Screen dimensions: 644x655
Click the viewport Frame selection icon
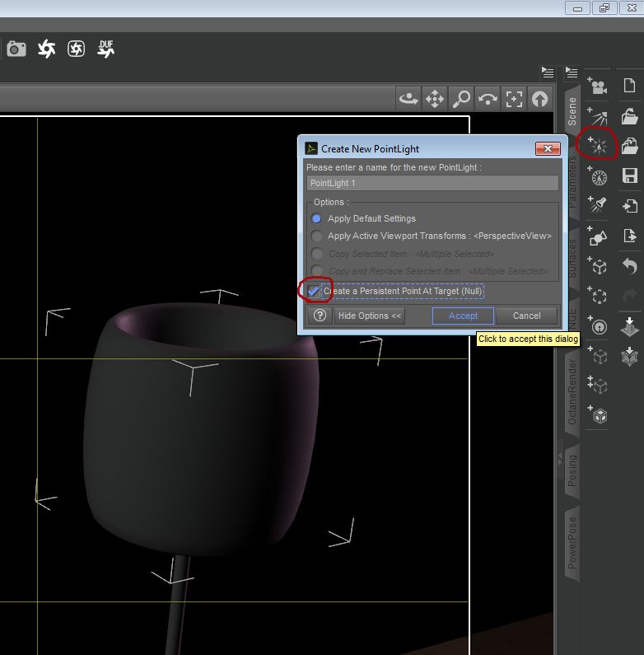tap(514, 100)
